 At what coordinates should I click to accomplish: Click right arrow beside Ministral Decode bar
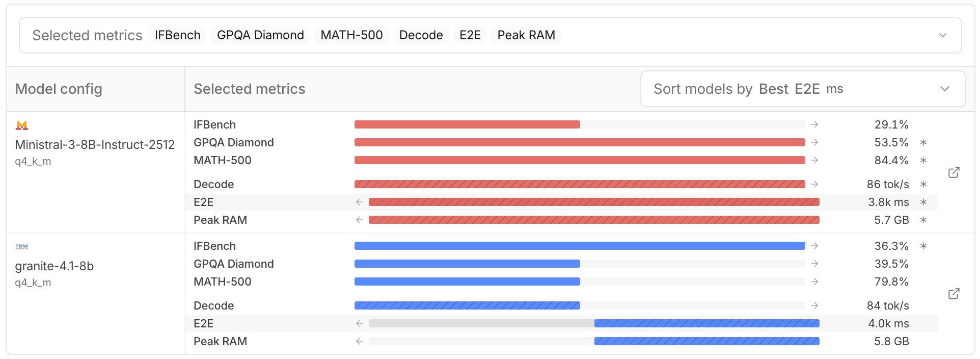814,184
